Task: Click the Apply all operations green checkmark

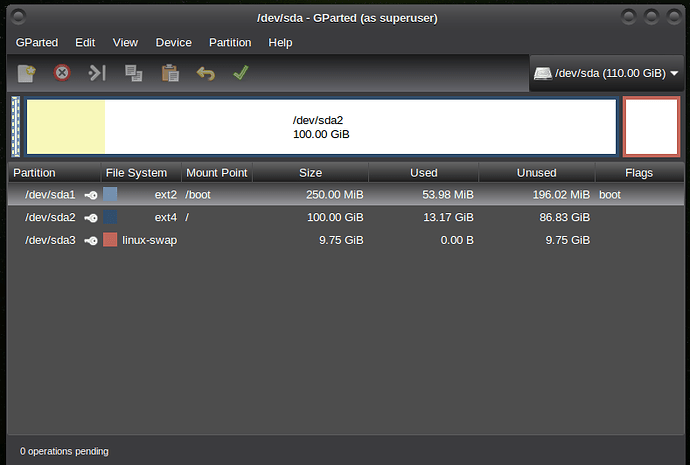Action: pos(241,73)
